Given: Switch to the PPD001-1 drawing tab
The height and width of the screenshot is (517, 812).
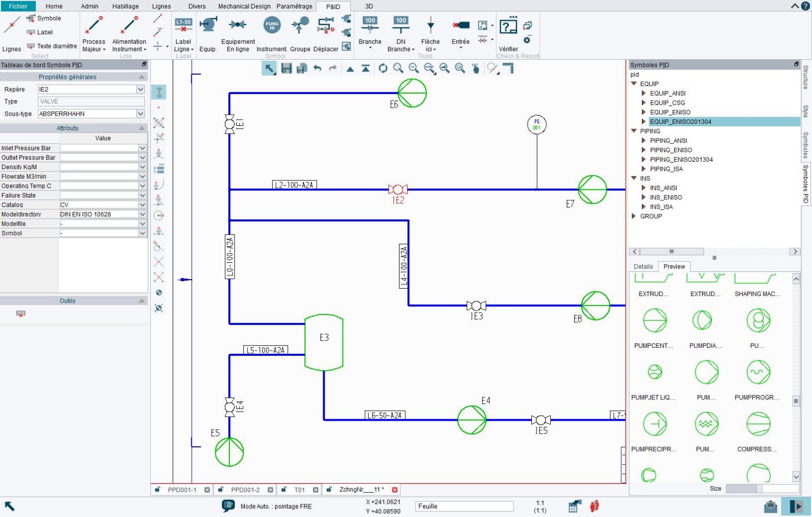Looking at the screenshot, I should coord(182,490).
